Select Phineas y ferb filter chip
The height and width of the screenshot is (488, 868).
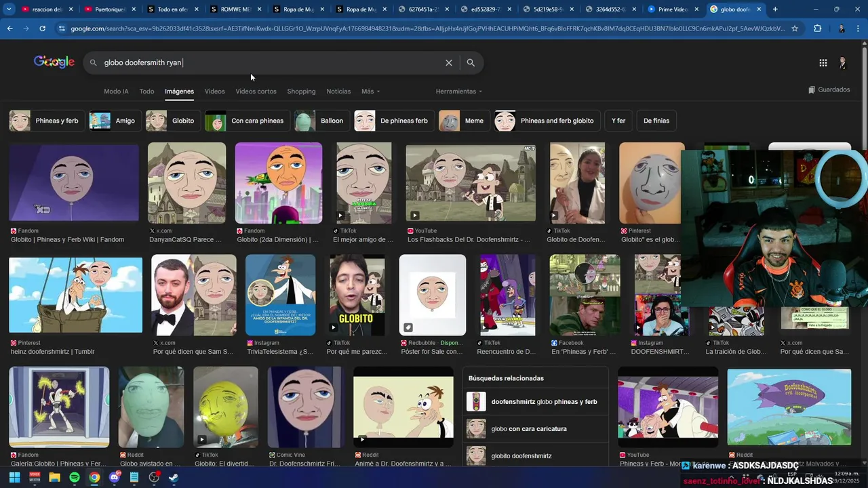(47, 121)
